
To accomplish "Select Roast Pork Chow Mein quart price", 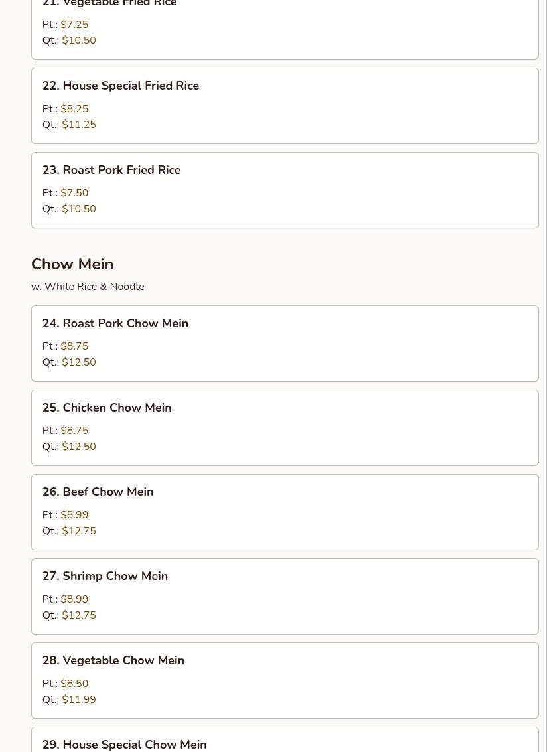I will coord(78,362).
